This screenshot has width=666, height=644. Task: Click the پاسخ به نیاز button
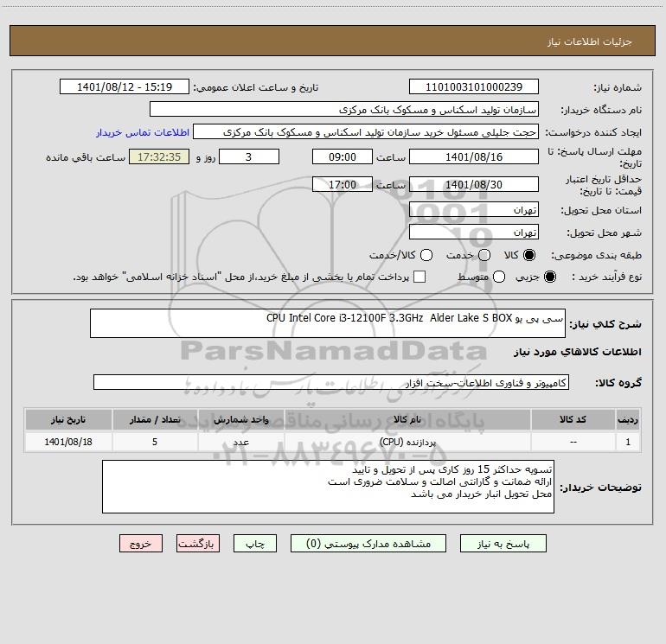(503, 544)
